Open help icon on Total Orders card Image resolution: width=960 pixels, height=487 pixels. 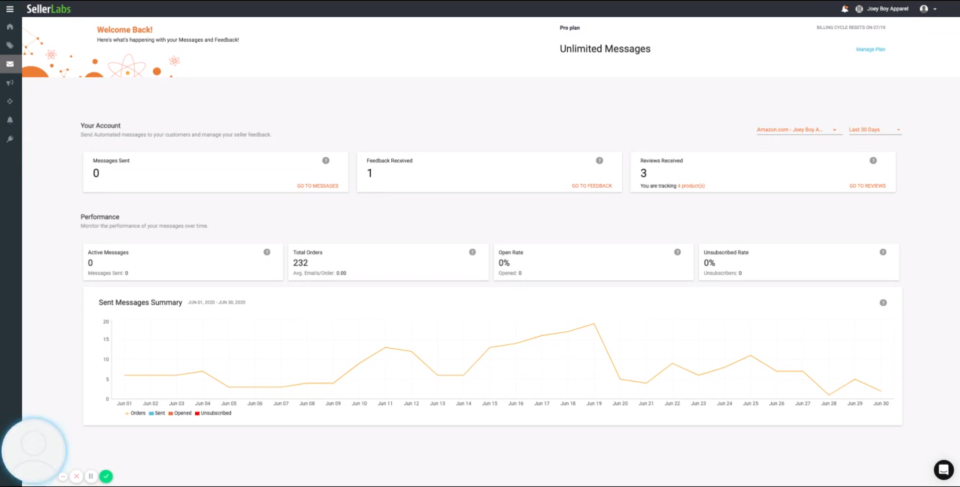point(472,252)
